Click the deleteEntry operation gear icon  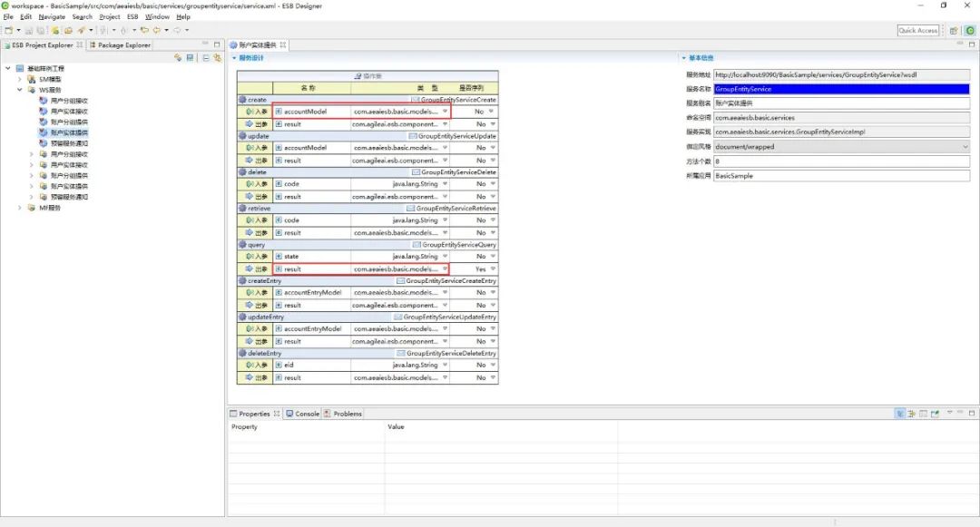click(x=242, y=354)
